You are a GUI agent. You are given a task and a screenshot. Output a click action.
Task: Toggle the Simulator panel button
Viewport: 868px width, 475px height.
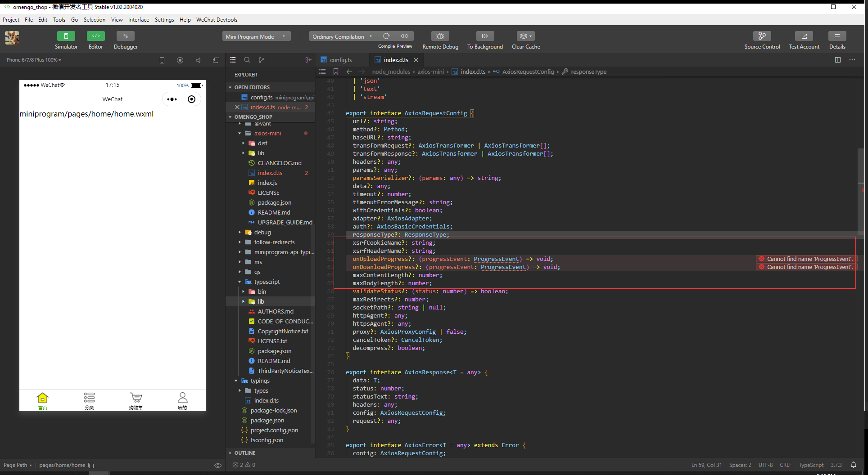click(x=66, y=36)
